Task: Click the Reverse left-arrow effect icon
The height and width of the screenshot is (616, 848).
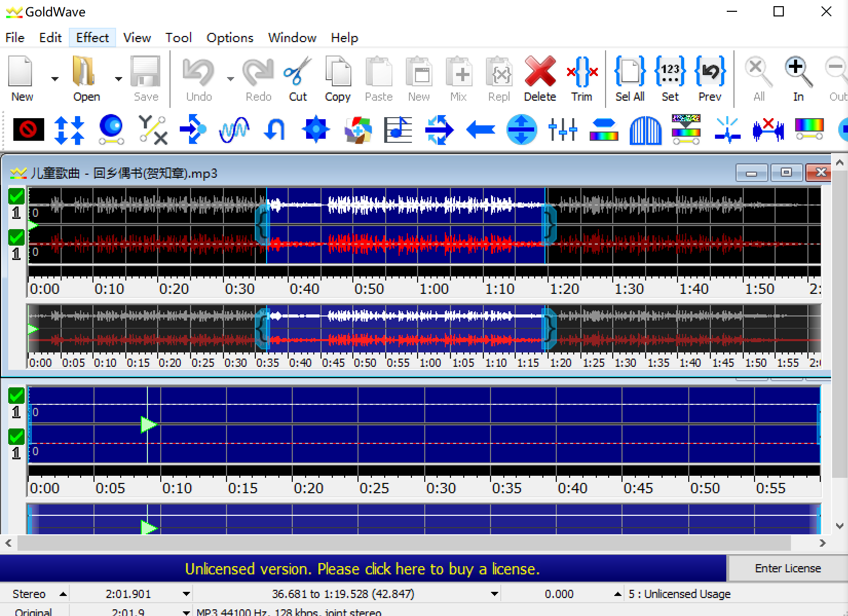Action: coord(480,129)
